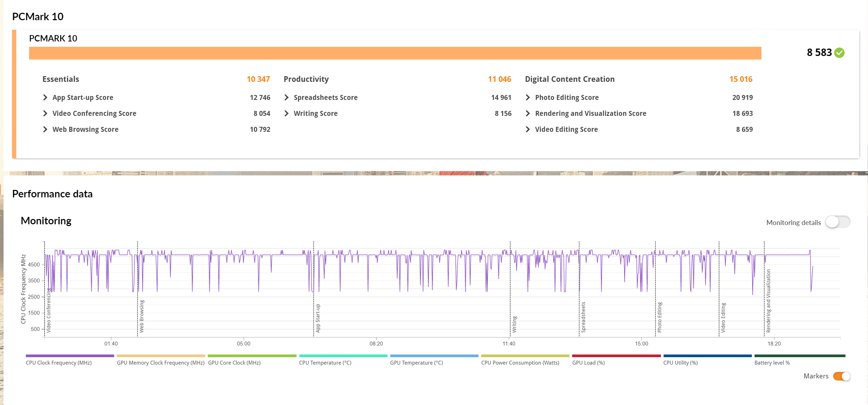Expand the Web Browsing Score row

(45, 129)
